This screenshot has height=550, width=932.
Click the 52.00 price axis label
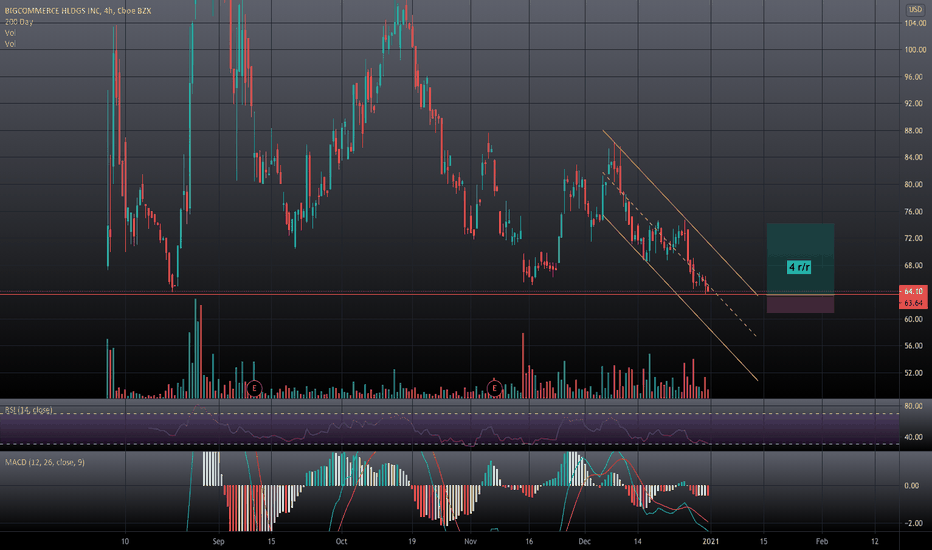914,373
